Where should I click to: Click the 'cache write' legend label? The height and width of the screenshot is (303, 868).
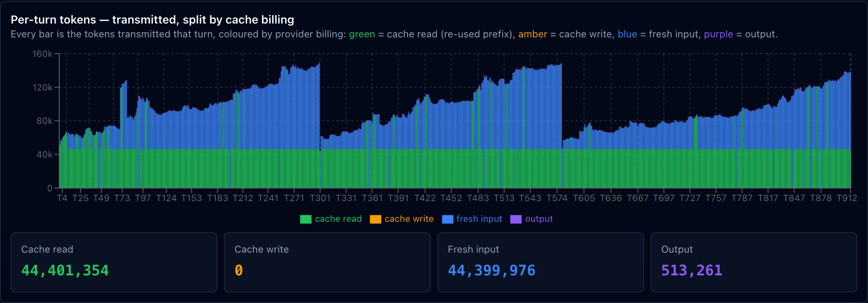[409, 219]
